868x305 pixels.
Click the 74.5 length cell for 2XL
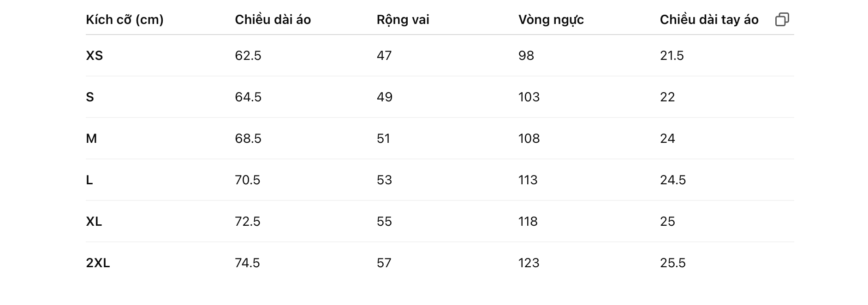pyautogui.click(x=247, y=263)
